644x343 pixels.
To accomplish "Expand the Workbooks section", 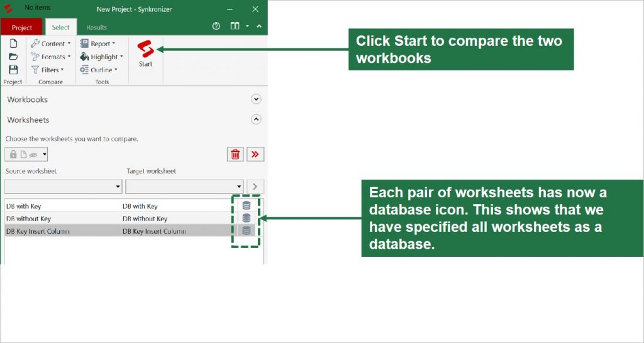I will pyautogui.click(x=256, y=99).
